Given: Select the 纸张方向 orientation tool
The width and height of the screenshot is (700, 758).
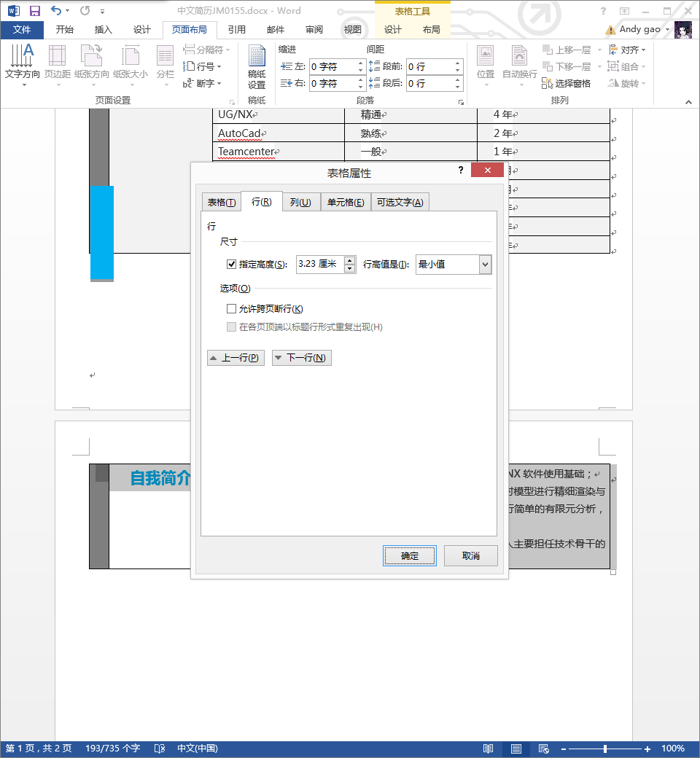Looking at the screenshot, I should (x=91, y=66).
